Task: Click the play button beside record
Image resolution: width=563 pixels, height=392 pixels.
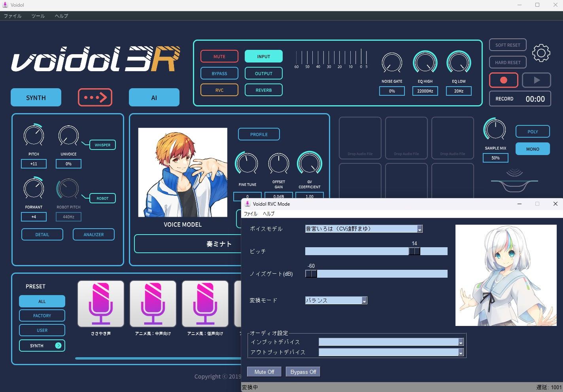Action: pyautogui.click(x=537, y=80)
